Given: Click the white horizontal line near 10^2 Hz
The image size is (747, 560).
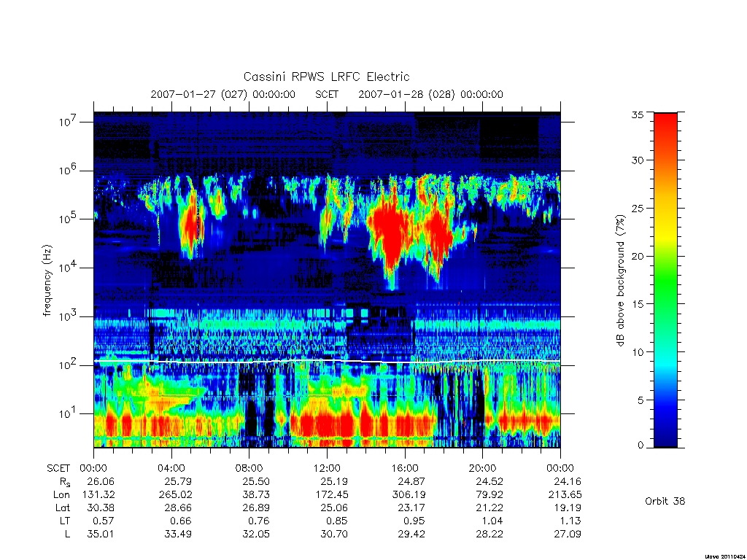Looking at the screenshot, I should (327, 362).
